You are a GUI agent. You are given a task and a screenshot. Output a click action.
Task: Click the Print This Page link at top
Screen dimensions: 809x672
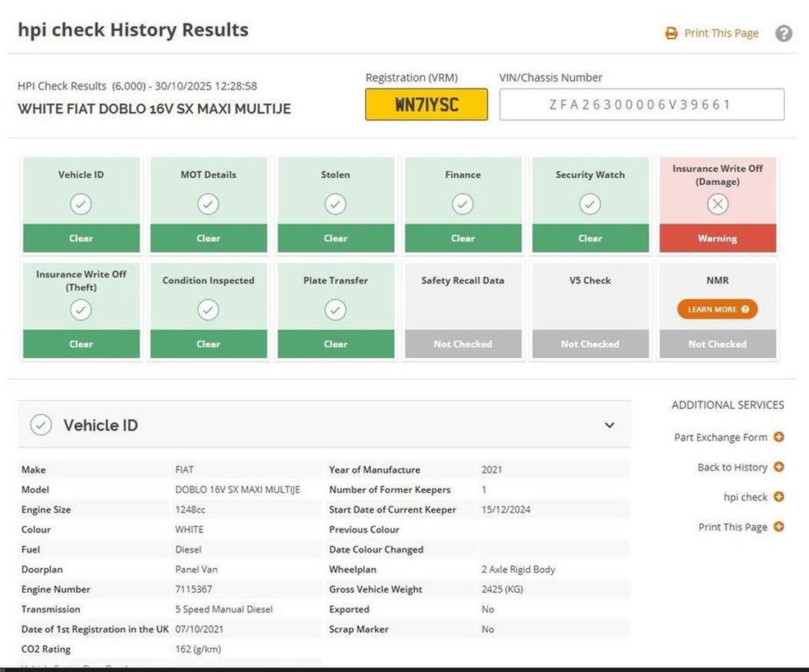tap(721, 34)
